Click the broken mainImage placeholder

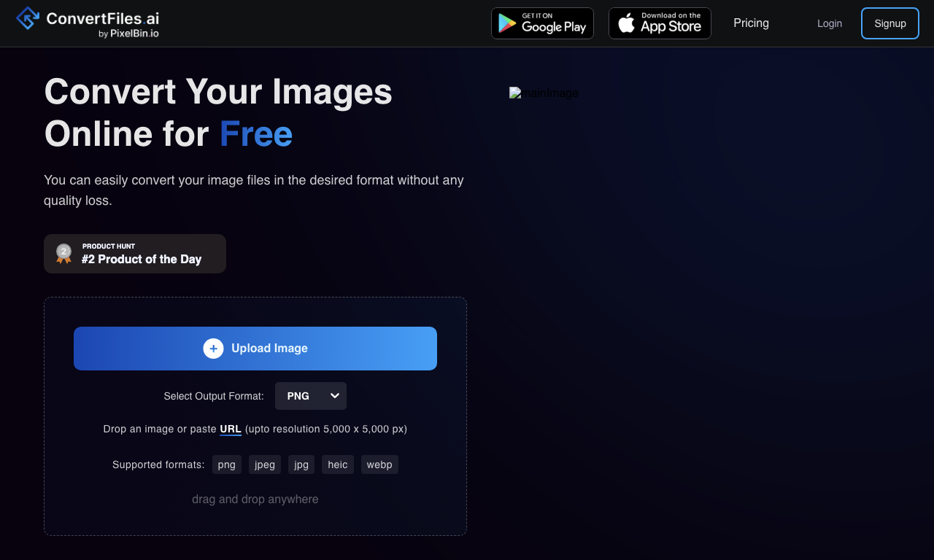[x=544, y=93]
